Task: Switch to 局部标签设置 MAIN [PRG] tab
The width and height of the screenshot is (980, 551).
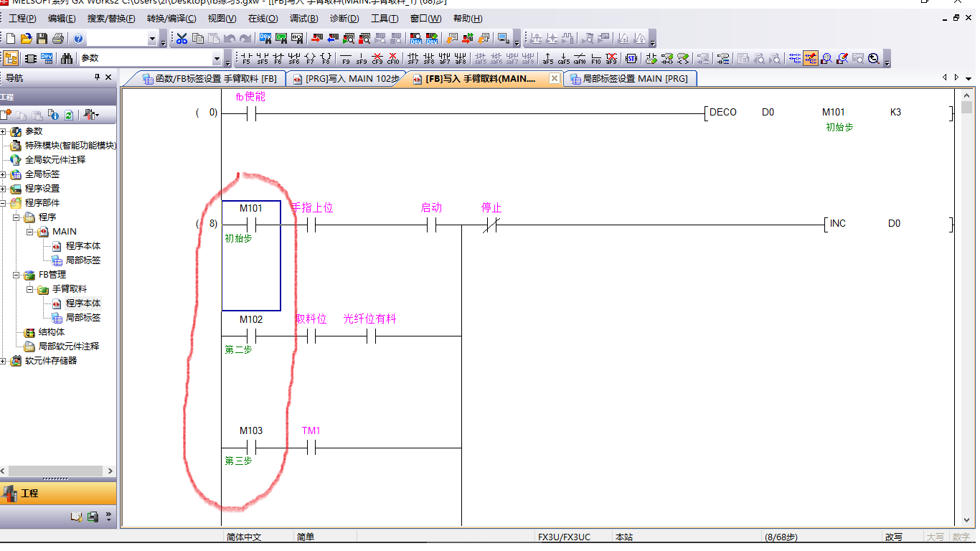Action: (630, 79)
